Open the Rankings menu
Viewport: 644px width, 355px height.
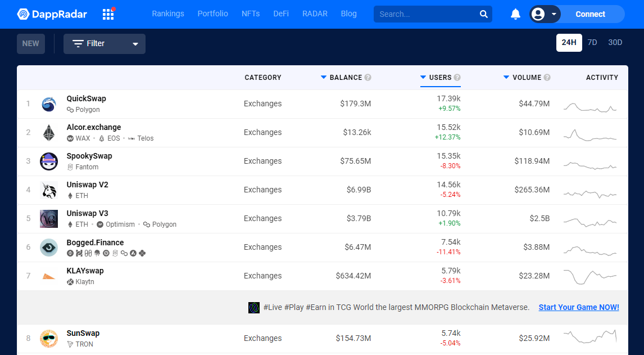(x=168, y=14)
